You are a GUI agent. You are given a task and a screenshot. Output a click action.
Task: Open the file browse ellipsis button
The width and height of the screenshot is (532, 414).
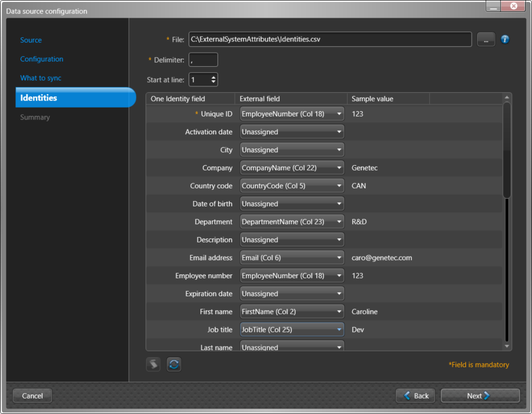485,40
